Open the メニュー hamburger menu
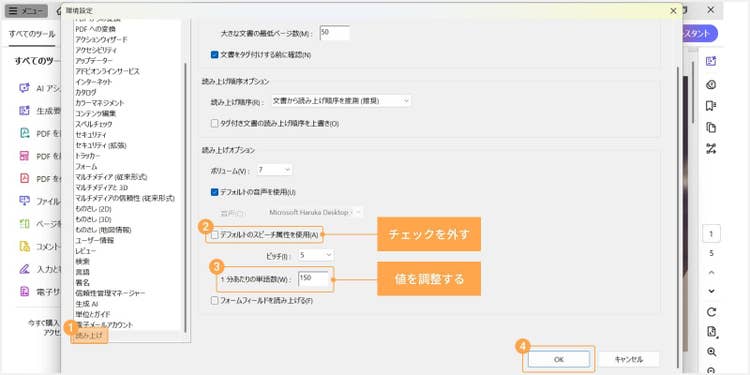Screen dimensions: 750x375 (x=26, y=11)
